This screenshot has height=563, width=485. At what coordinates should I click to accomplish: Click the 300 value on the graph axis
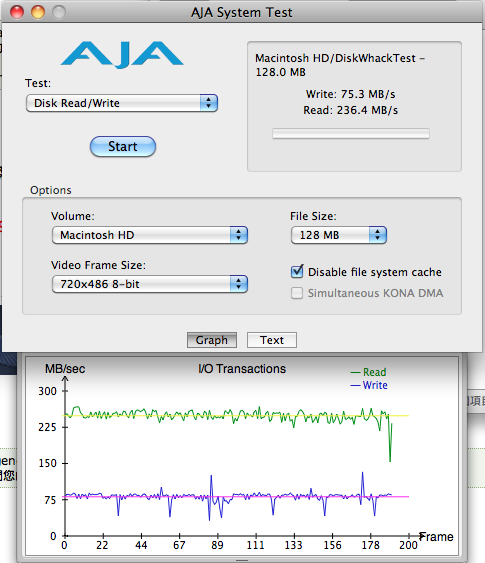pyautogui.click(x=47, y=391)
